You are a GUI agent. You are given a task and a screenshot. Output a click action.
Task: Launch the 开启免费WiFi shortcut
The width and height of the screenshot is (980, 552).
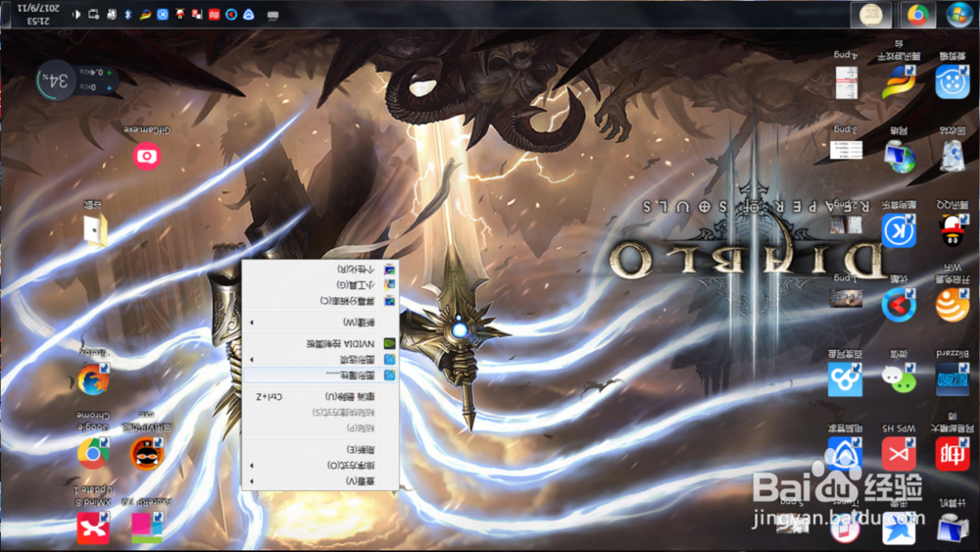coord(953,305)
